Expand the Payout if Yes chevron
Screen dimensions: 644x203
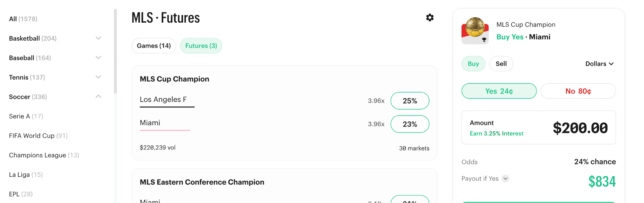[505, 178]
